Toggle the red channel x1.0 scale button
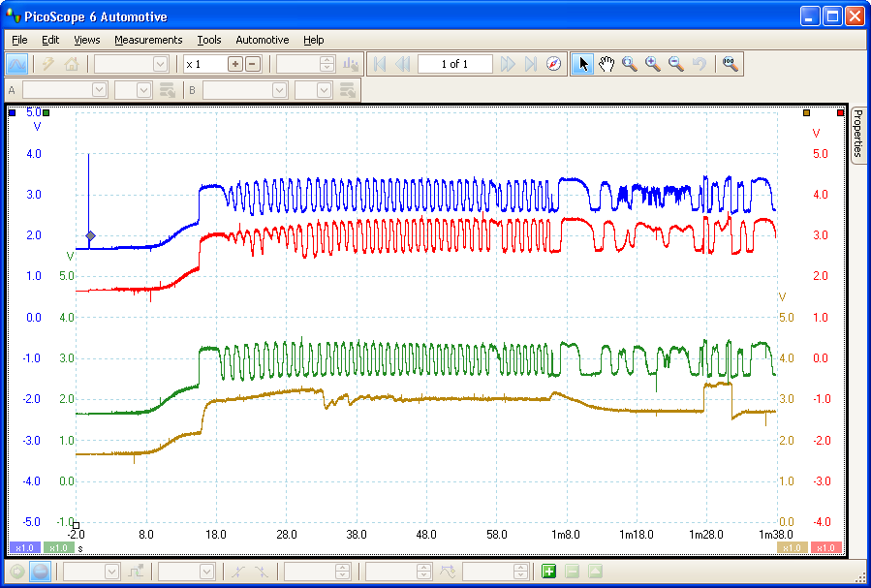 [826, 547]
